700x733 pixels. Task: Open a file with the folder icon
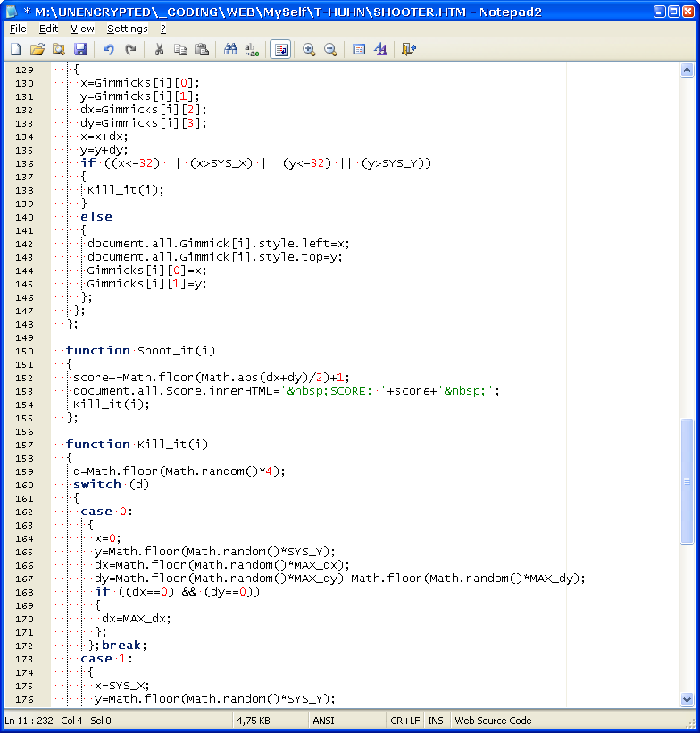[37, 49]
